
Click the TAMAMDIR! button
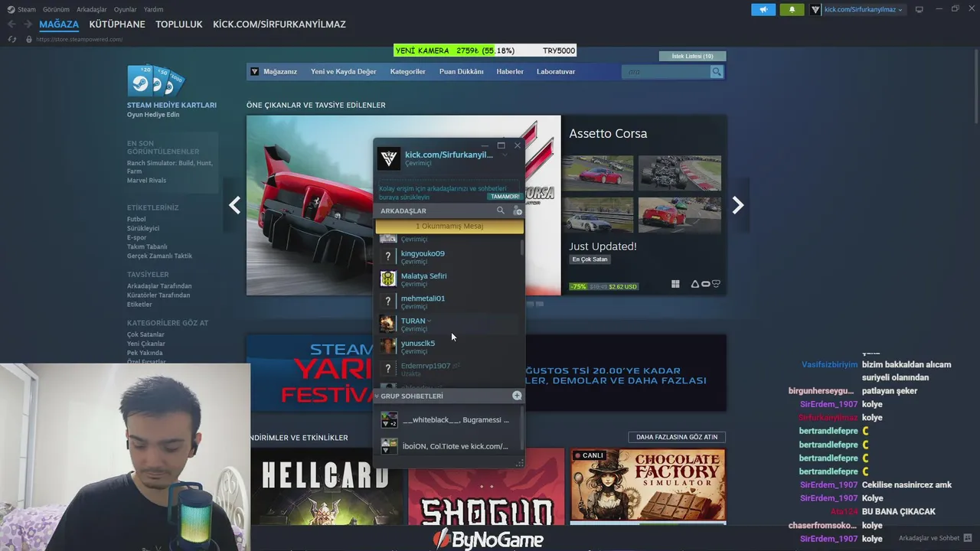coord(505,197)
